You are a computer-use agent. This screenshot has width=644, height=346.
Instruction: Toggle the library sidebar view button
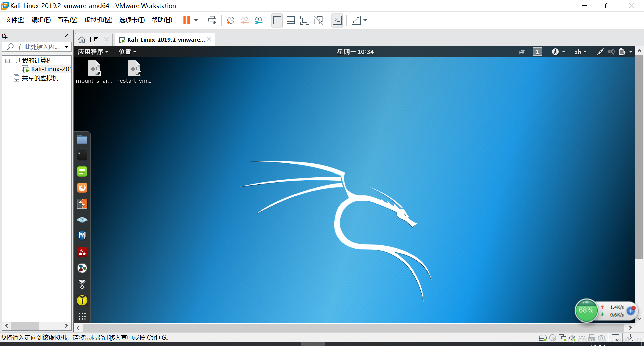pyautogui.click(x=277, y=20)
